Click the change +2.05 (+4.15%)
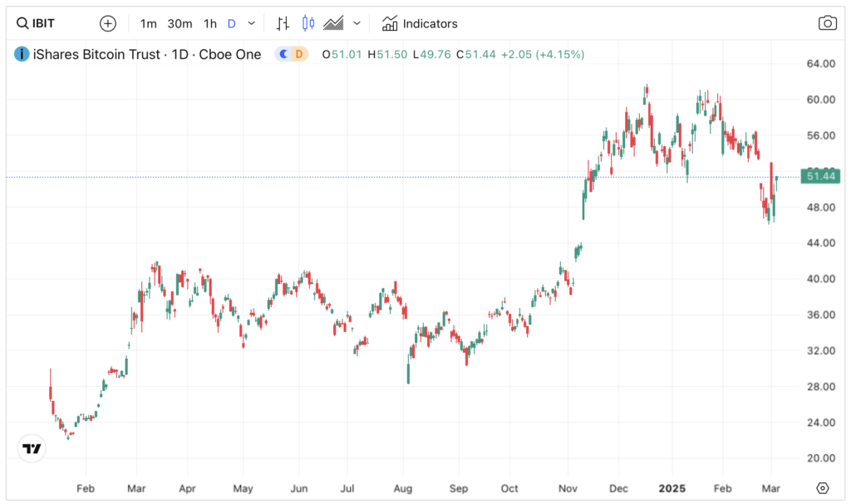Viewport: 851px width, 504px height. tap(543, 54)
